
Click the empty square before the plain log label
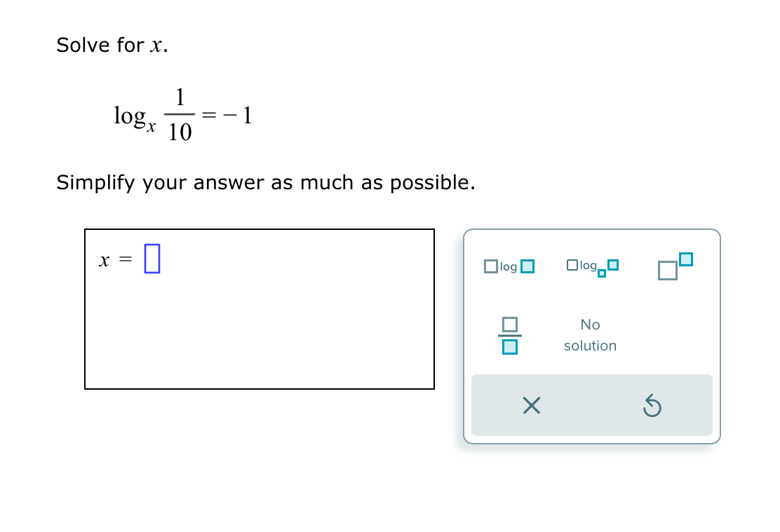point(490,266)
